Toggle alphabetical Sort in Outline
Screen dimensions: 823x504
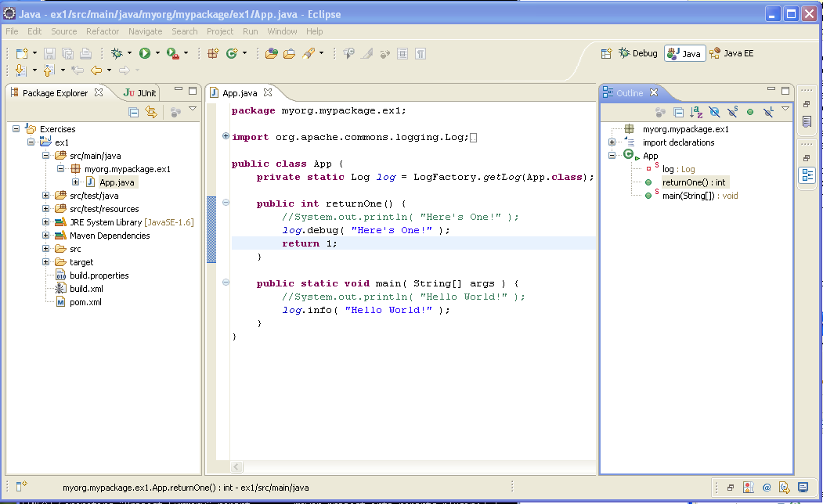click(696, 112)
